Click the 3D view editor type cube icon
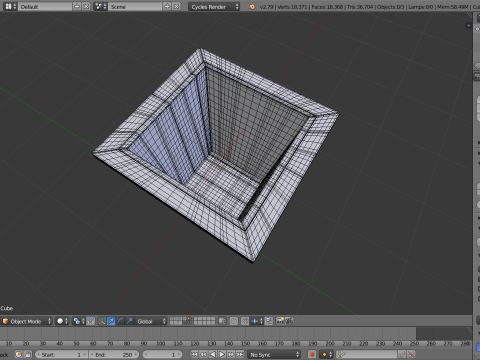Viewport: 480px width, 360px height. (5, 321)
